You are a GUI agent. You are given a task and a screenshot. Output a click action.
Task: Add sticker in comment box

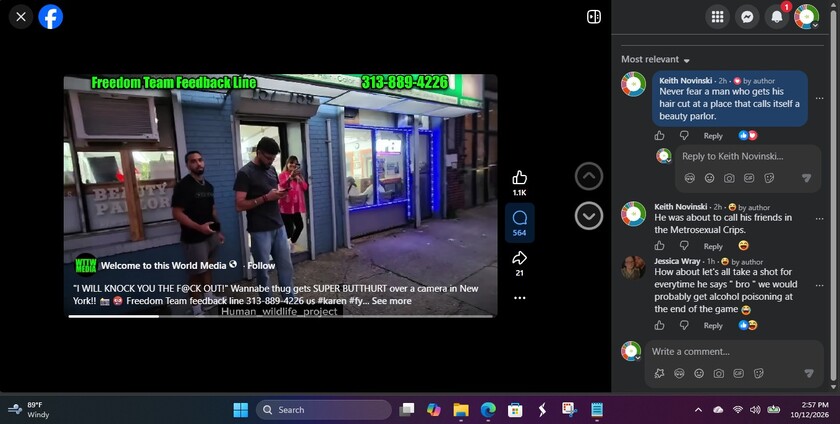pyautogui.click(x=759, y=374)
